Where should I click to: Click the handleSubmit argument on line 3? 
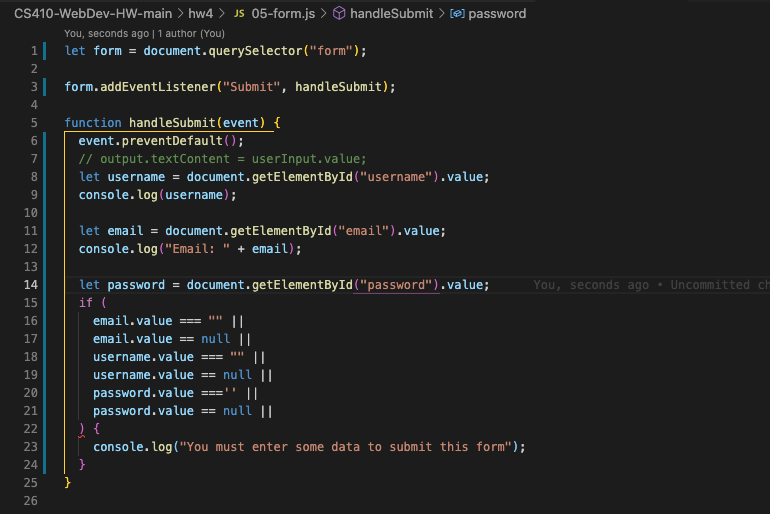[x=338, y=87]
